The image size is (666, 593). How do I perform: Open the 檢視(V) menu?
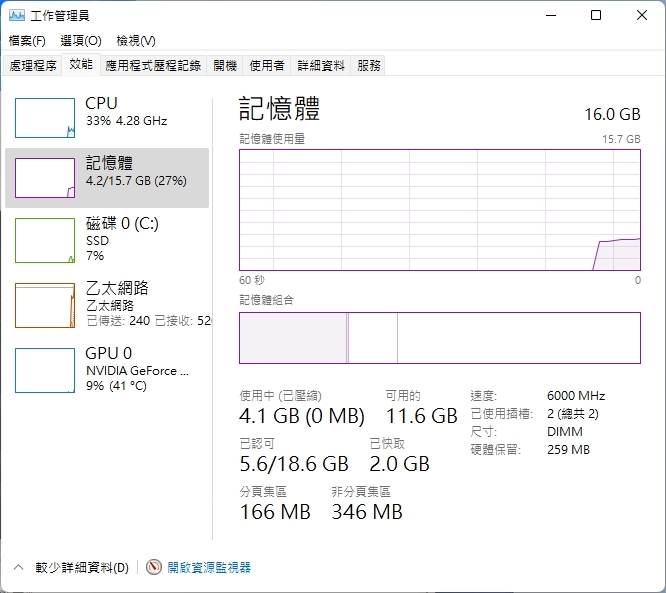(135, 41)
